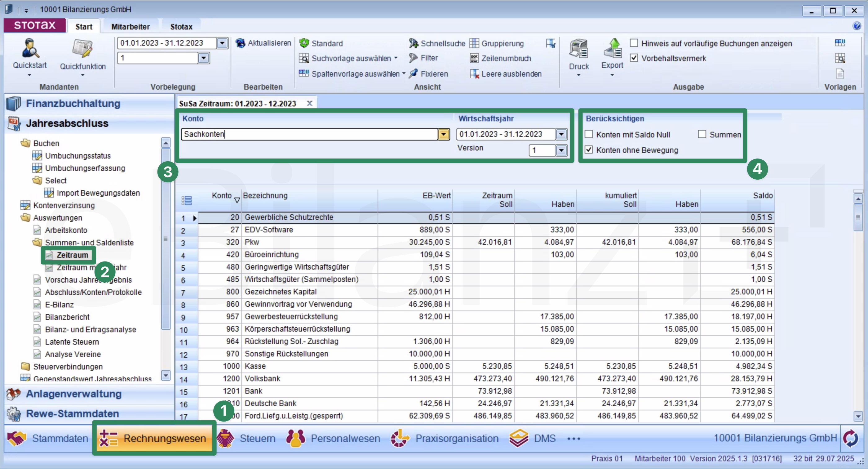Toggle Gruppierung grouping
This screenshot has height=469, width=868.
497,43
